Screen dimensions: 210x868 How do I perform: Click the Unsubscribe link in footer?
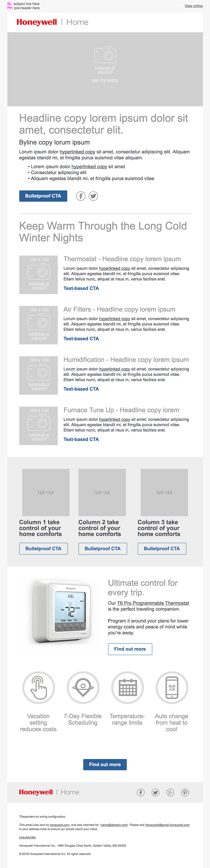[x=27, y=837]
